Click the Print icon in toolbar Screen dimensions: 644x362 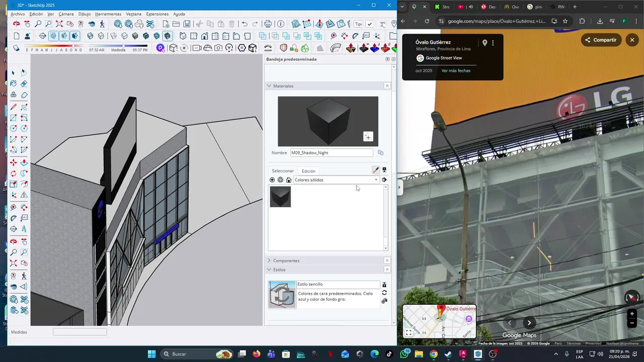pos(268,24)
